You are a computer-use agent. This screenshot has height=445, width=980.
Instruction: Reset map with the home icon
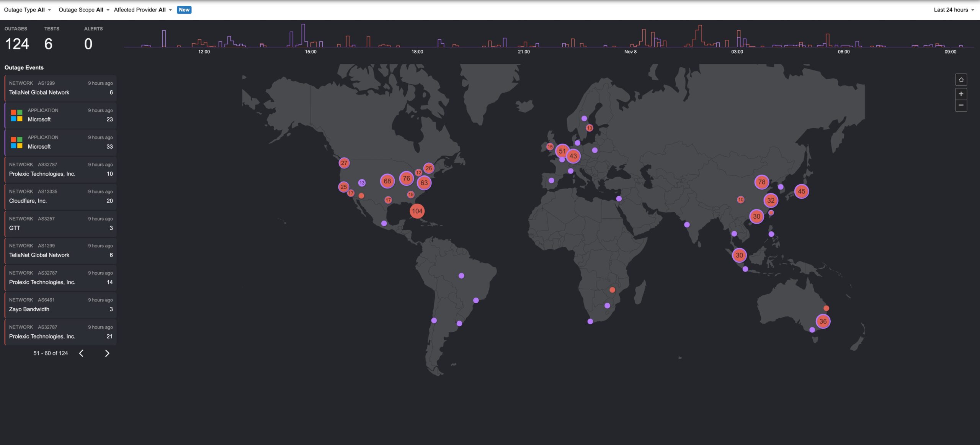tap(961, 80)
